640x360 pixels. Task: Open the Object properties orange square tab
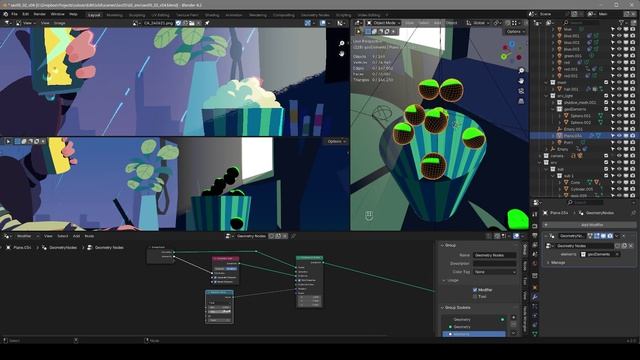[535, 287]
